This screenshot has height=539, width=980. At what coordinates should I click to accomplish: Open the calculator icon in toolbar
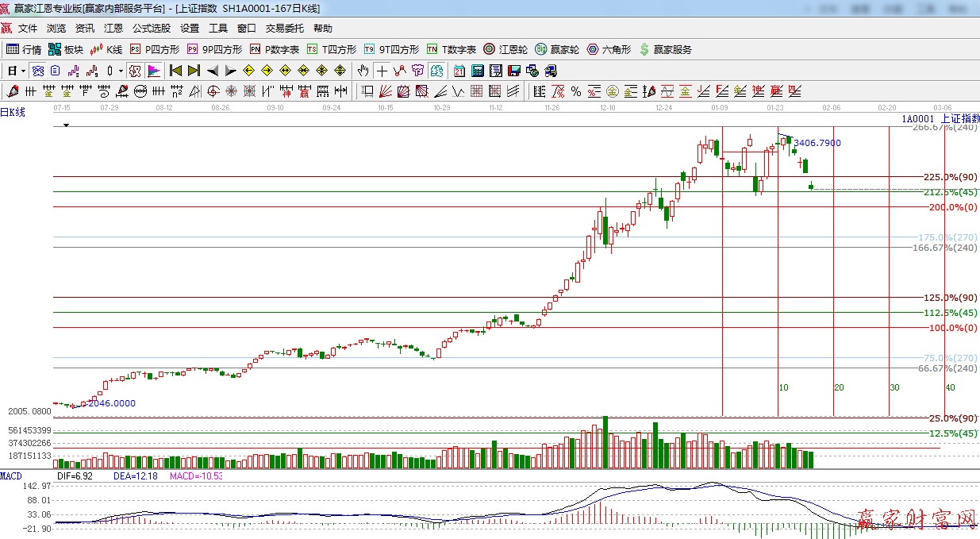pyautogui.click(x=477, y=71)
